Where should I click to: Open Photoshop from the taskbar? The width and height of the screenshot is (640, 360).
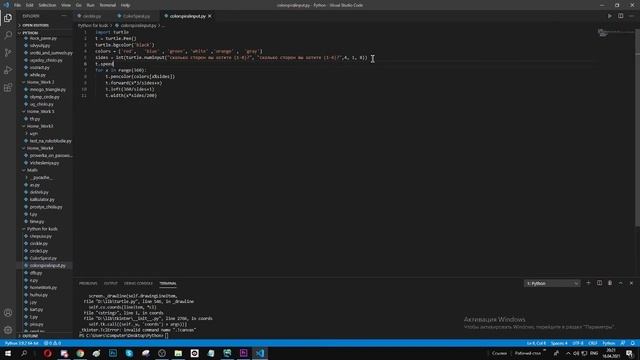pyautogui.click(x=113, y=353)
